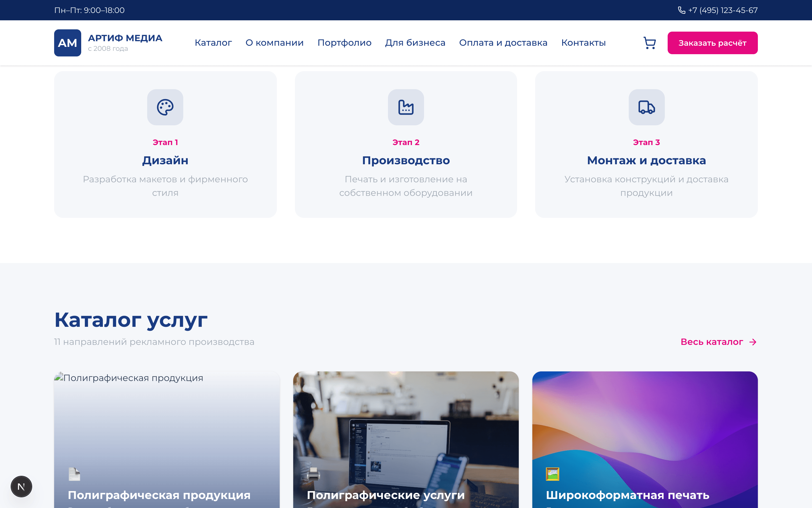Click the Производство heading
This screenshot has height=508, width=812.
click(406, 161)
